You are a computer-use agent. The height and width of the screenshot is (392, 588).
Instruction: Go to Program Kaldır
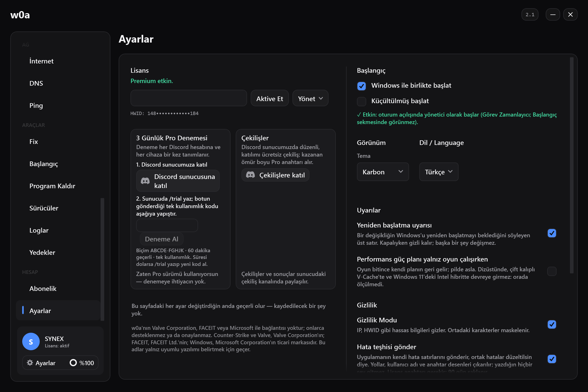coord(58,186)
